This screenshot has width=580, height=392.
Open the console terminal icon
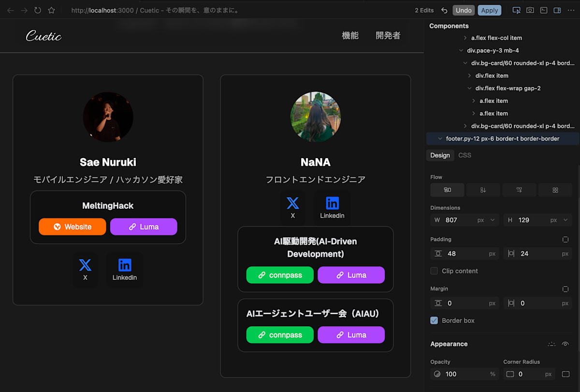pyautogui.click(x=543, y=10)
